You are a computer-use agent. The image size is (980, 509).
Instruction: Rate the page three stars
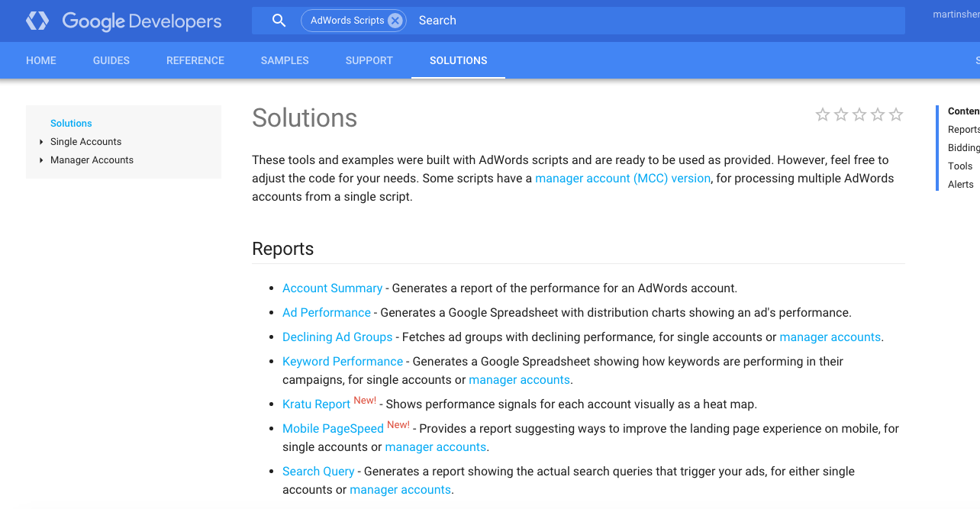click(859, 114)
